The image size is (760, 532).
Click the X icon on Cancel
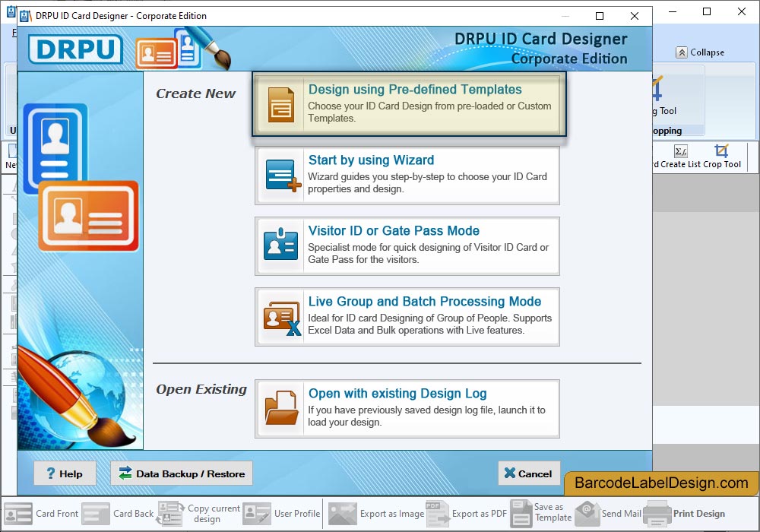[x=509, y=473]
